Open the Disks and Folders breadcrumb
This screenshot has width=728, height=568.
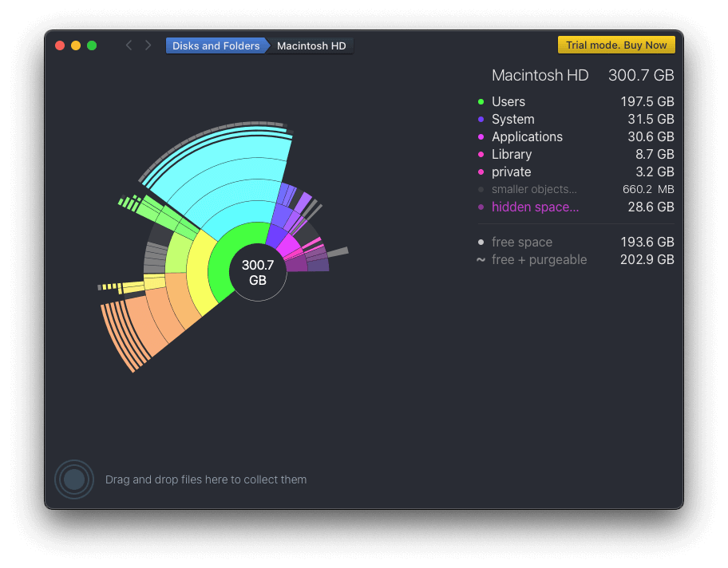coord(216,46)
